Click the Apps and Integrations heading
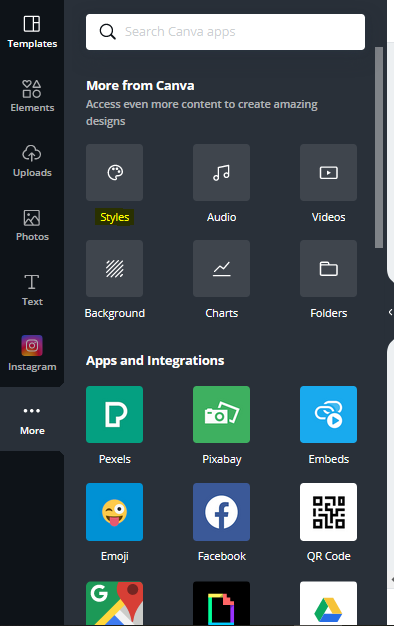 point(155,361)
